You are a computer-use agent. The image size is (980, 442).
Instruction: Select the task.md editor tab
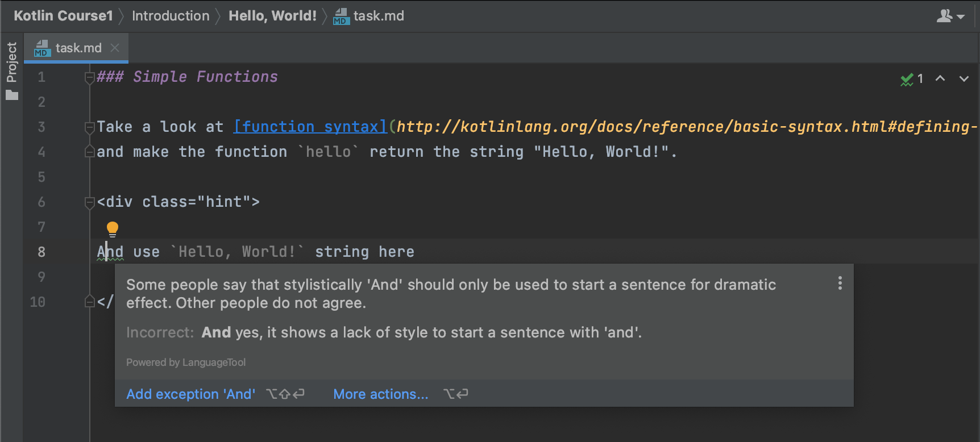point(78,48)
